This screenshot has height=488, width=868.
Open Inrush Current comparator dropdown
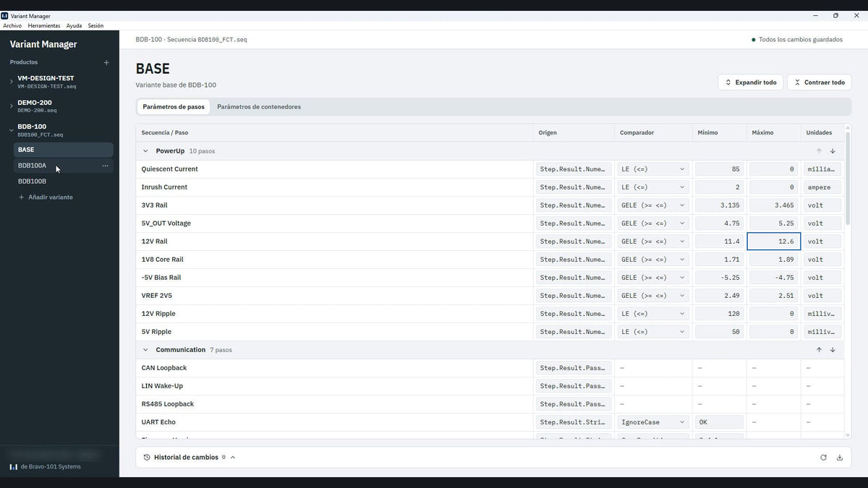[652, 187]
